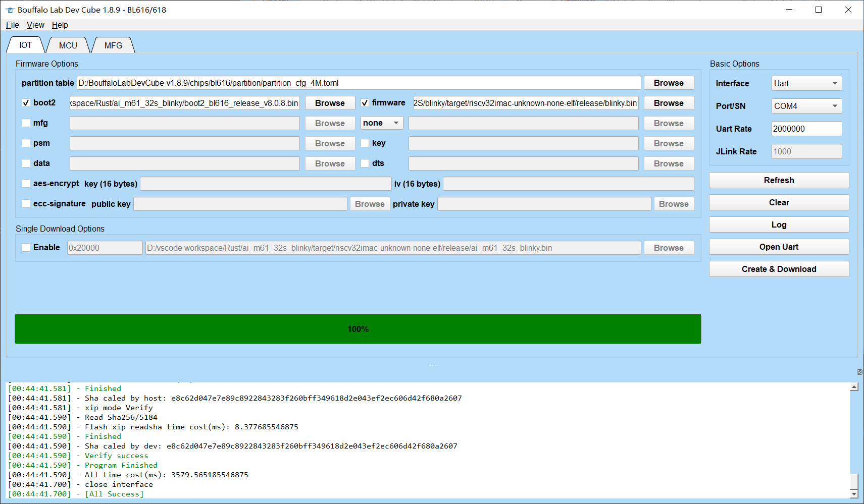Tick the Single Download Enable checkbox
Image resolution: width=864 pixels, height=504 pixels.
(x=26, y=248)
